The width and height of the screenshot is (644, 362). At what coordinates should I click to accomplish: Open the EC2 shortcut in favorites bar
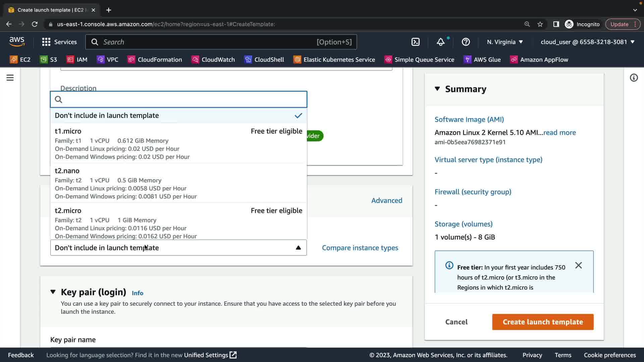coord(20,60)
